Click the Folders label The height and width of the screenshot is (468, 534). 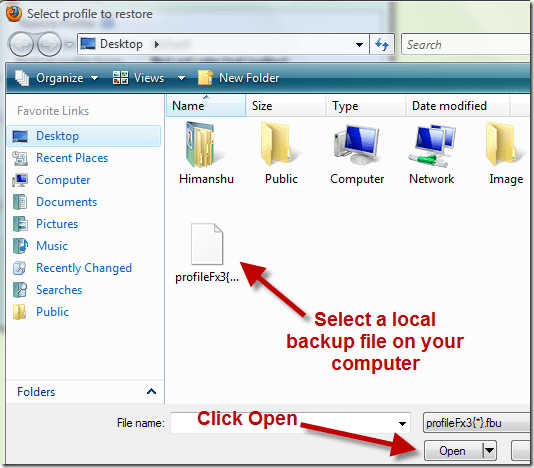(x=36, y=392)
